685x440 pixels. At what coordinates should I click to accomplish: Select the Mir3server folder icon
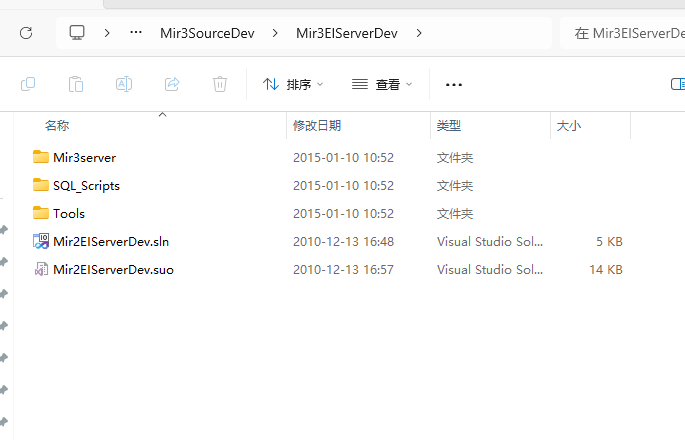point(41,157)
